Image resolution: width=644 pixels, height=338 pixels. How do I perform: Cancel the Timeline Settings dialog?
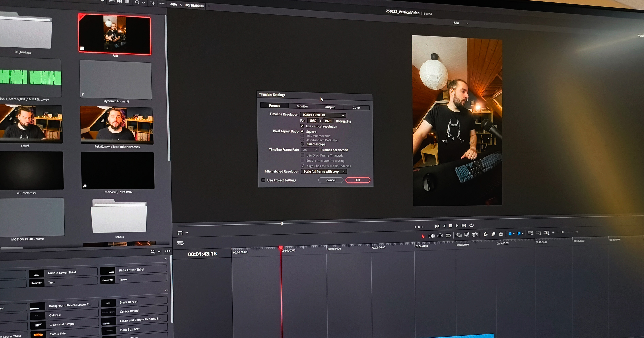click(x=331, y=180)
